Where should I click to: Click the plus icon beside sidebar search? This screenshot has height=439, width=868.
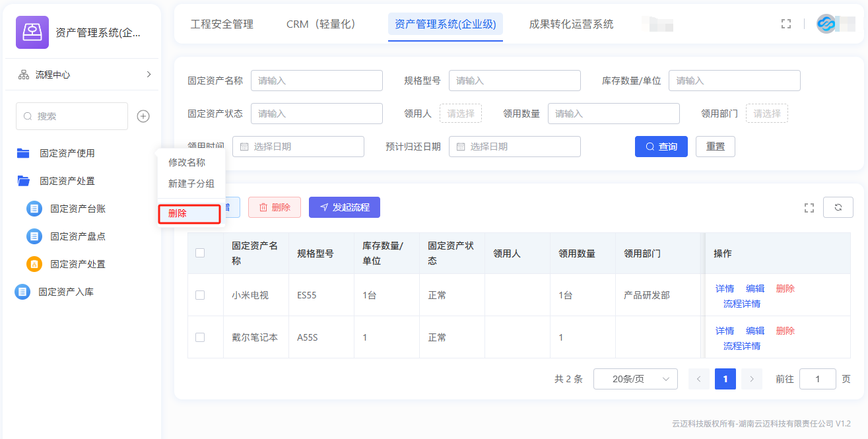pyautogui.click(x=143, y=116)
